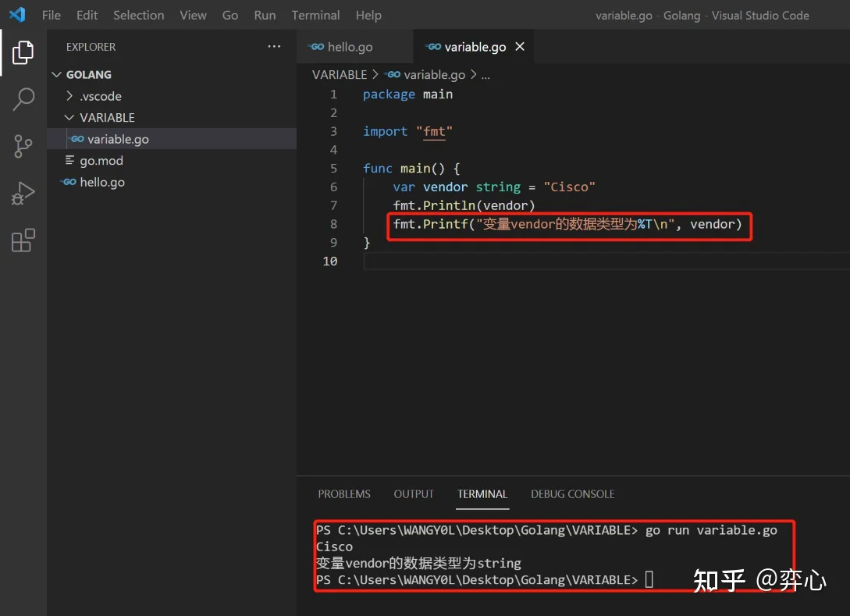Click the 'Cisco' terminal output line

pyautogui.click(x=335, y=547)
